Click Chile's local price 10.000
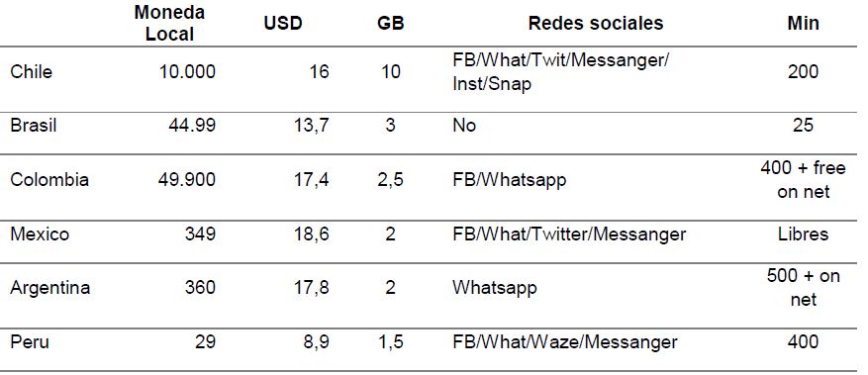Image resolution: width=868 pixels, height=375 pixels. click(187, 72)
